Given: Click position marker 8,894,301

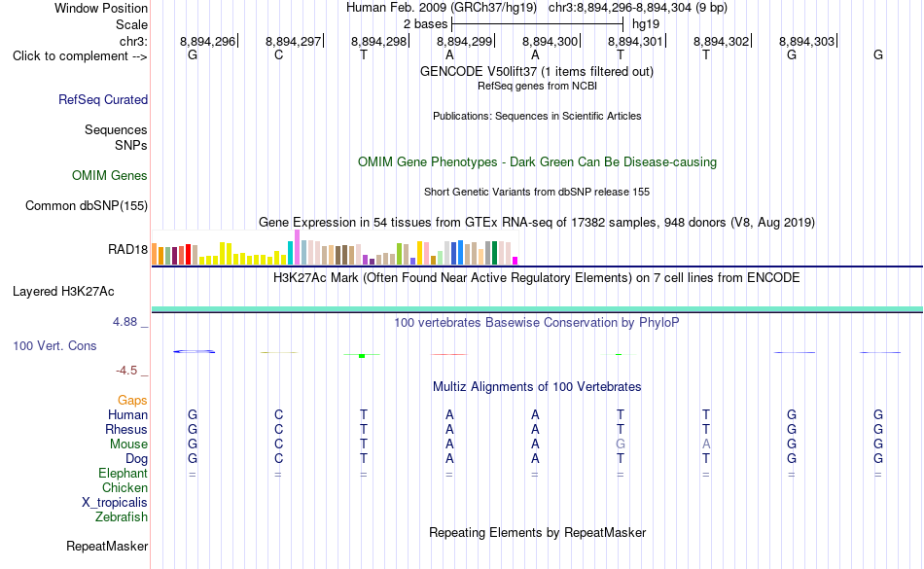Looking at the screenshot, I should point(635,41).
